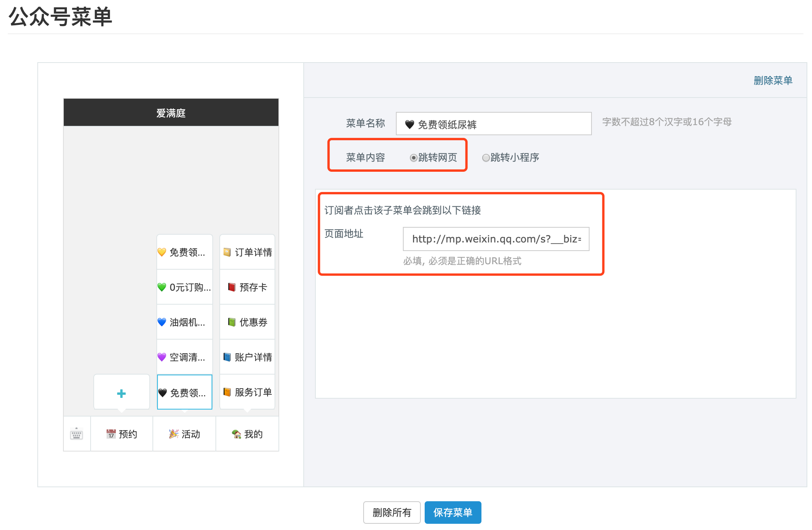Click the 菜单名称 input field
This screenshot has height=530, width=812.
(494, 124)
